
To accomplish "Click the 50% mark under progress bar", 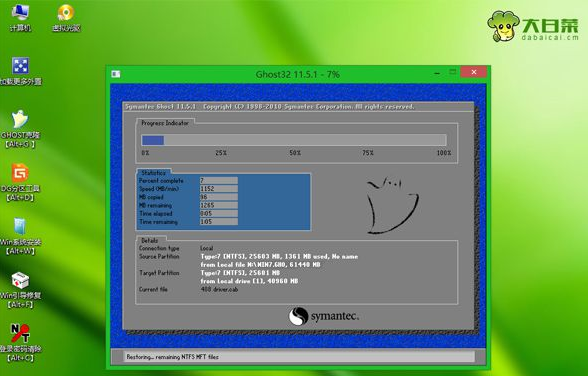I will [295, 153].
